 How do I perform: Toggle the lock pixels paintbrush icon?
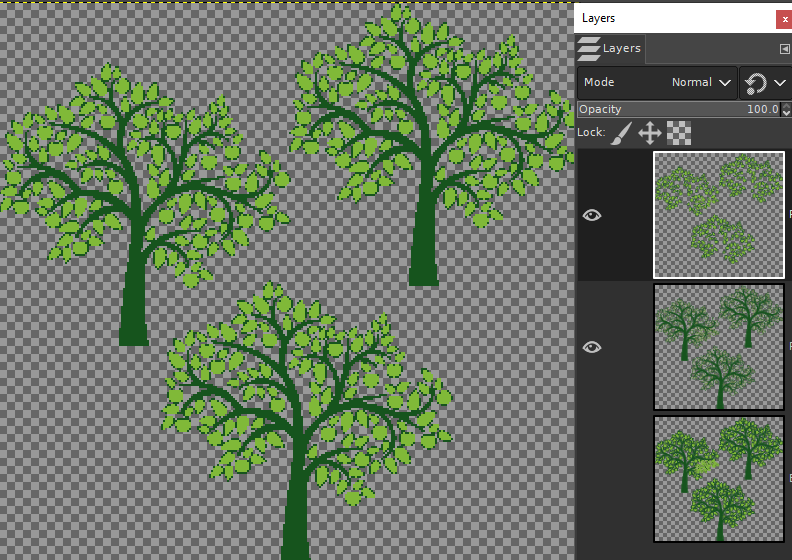point(621,133)
